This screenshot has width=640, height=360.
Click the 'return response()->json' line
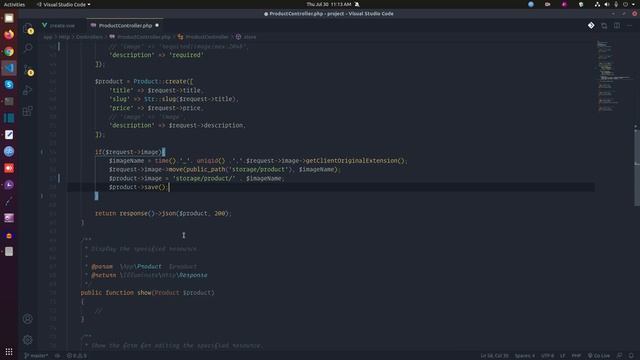163,213
